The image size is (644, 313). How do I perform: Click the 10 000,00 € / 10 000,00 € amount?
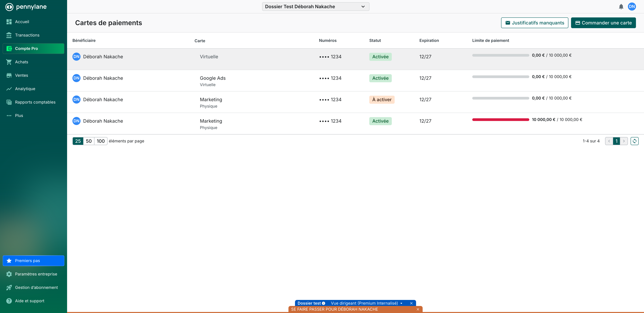557,120
